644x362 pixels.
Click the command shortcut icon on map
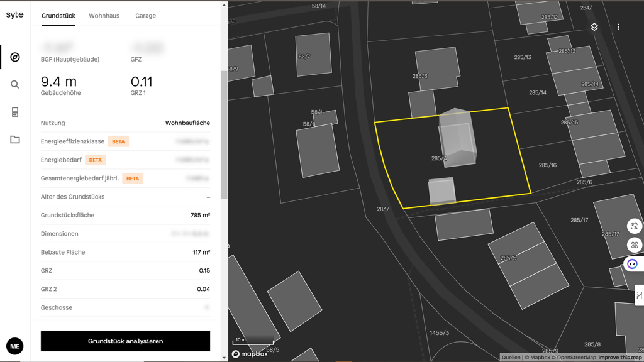(634, 245)
